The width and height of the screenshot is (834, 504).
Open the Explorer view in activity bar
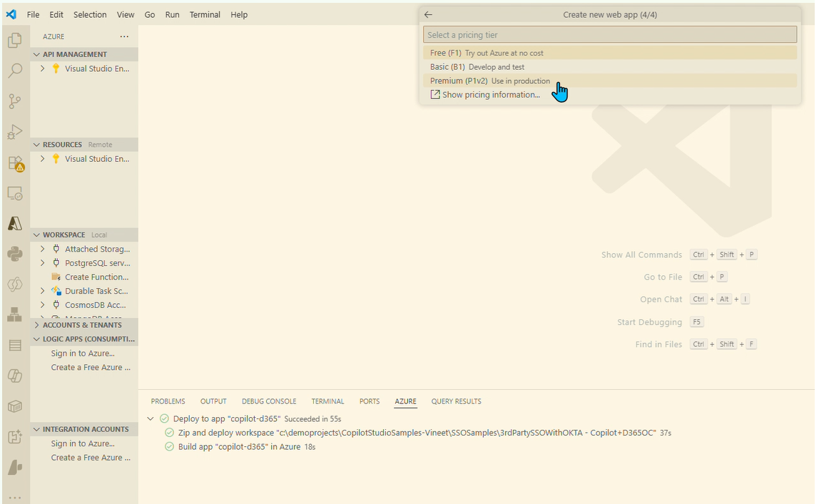click(x=14, y=41)
